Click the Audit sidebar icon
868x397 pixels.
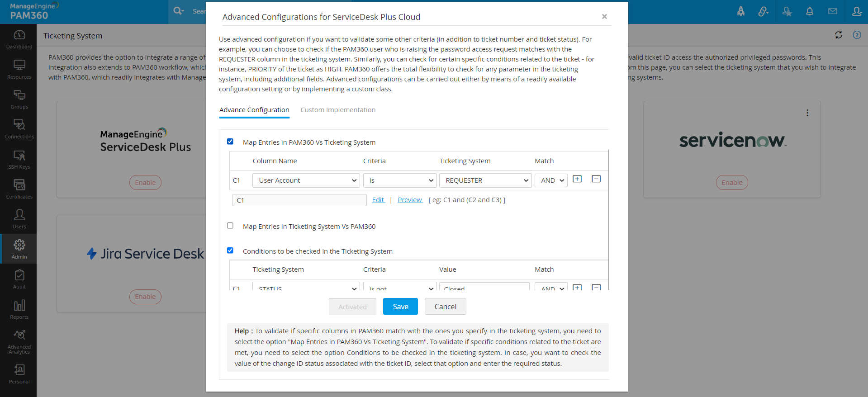tap(19, 279)
